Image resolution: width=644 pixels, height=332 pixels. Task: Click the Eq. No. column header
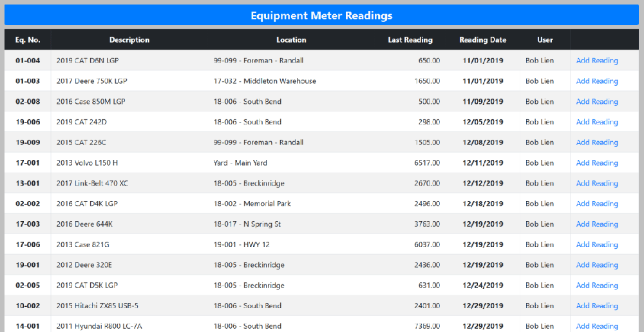(x=28, y=40)
